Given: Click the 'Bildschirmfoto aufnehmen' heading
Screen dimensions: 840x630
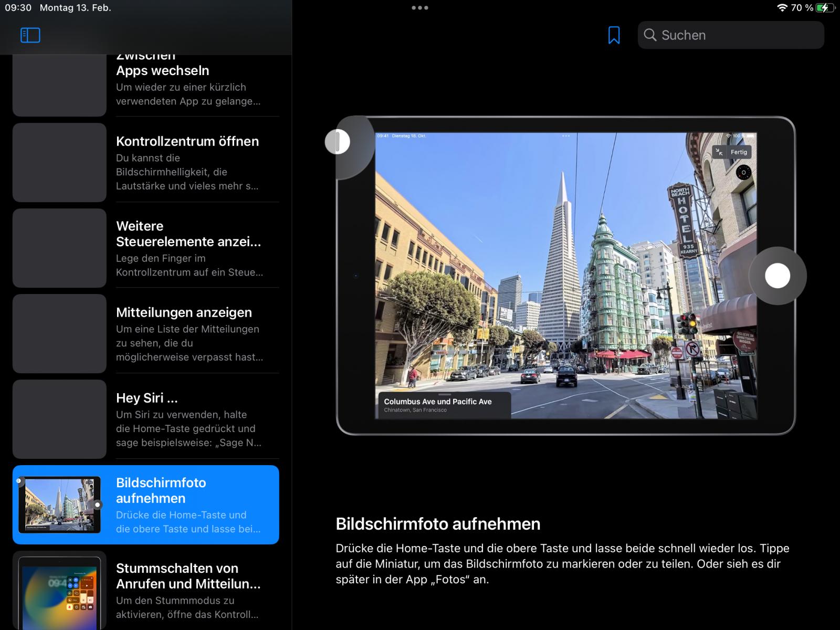Looking at the screenshot, I should pos(438,524).
